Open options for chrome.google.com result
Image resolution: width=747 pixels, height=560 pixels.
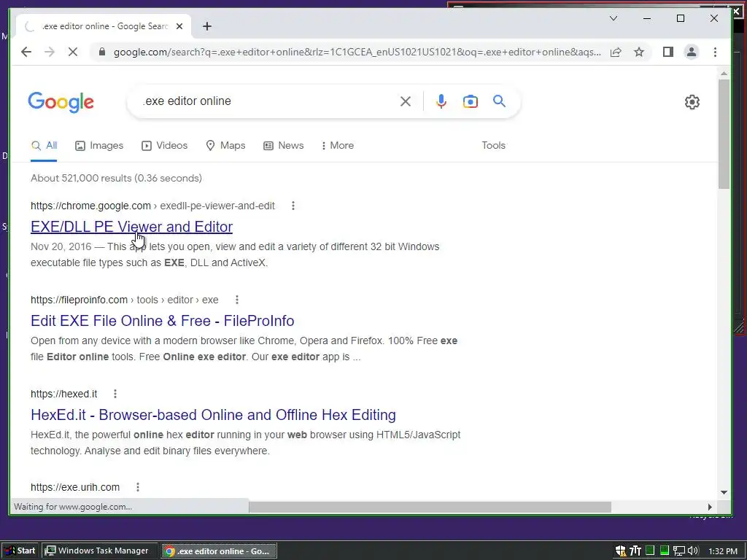pos(293,206)
